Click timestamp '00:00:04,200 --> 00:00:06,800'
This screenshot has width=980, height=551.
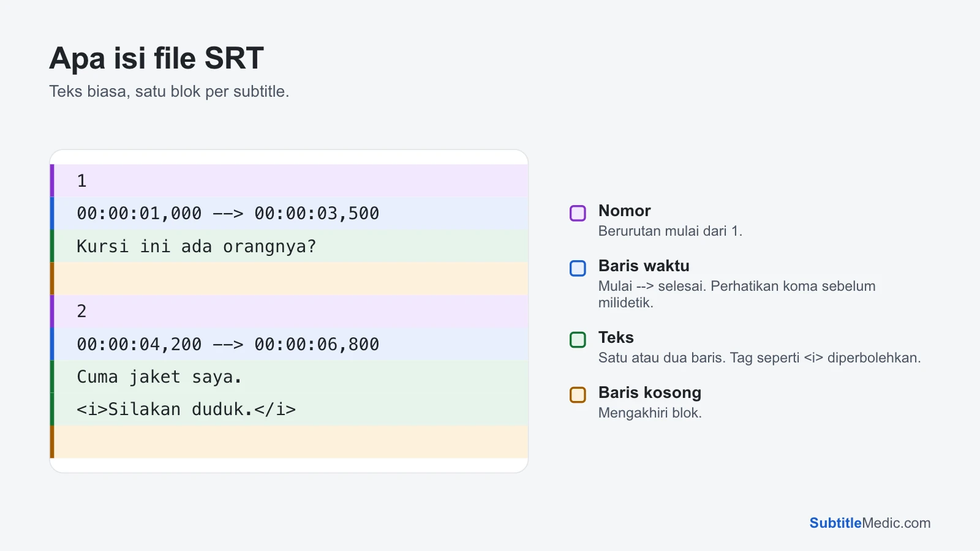click(289, 344)
